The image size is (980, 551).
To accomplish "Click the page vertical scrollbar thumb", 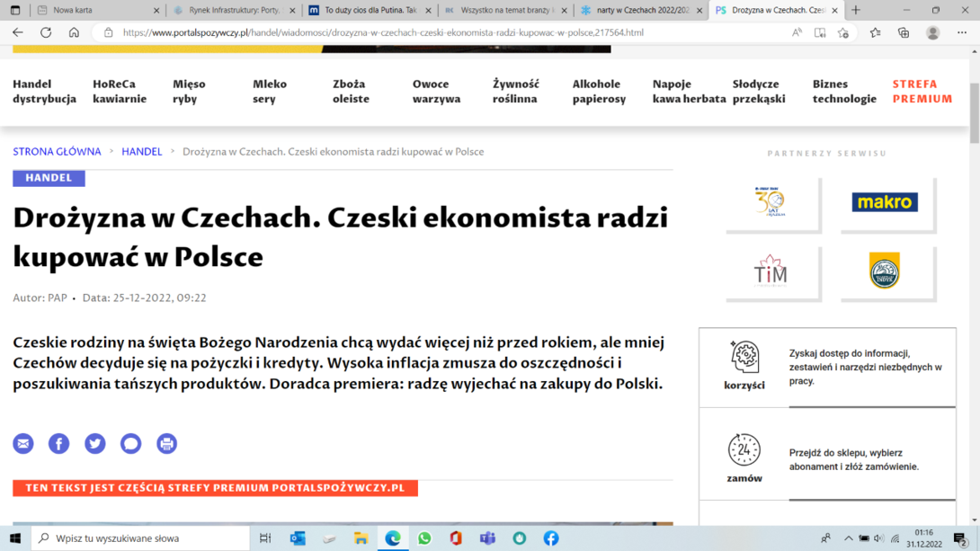I will click(975, 112).
